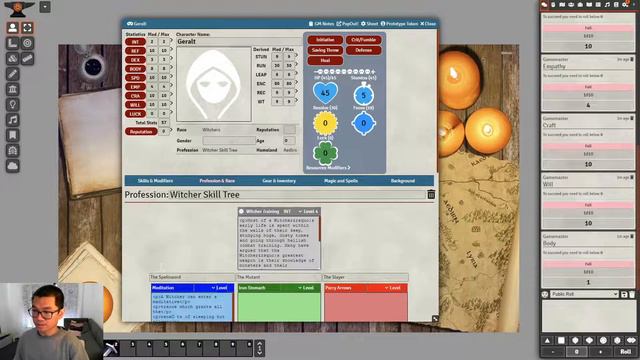Select the Ambient Sounds layer

(13, 120)
